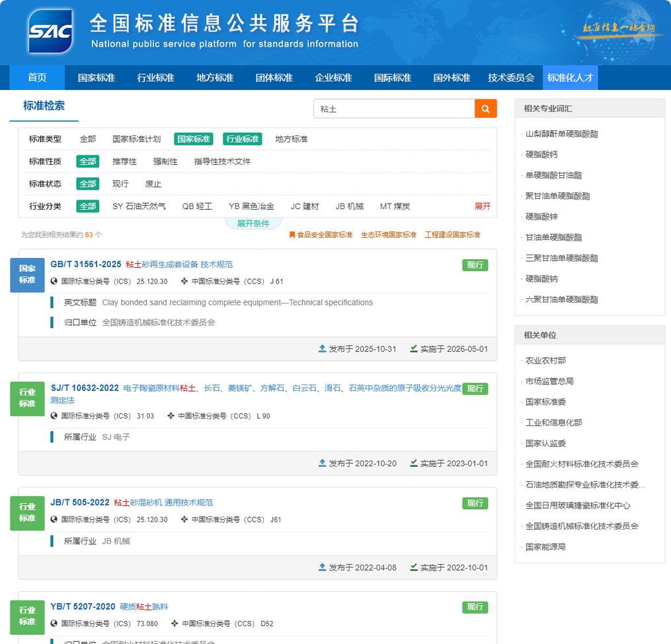Open the 团体标准 navigation tab
Image resolution: width=671 pixels, height=644 pixels.
[x=274, y=77]
